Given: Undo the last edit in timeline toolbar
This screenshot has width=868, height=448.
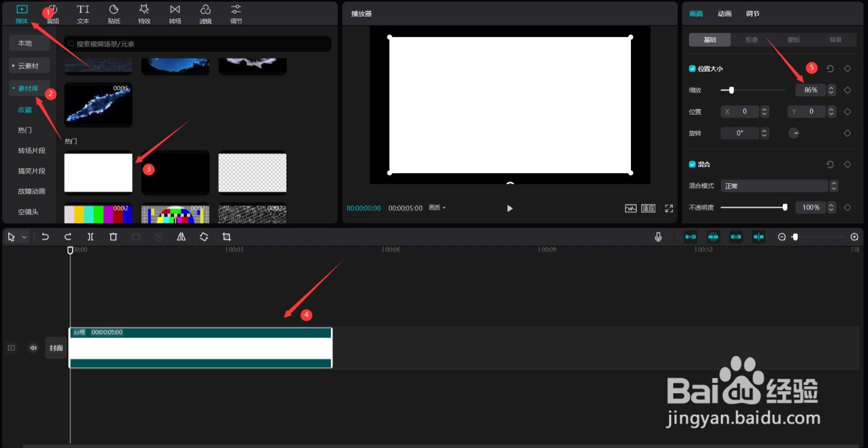Looking at the screenshot, I should tap(45, 237).
